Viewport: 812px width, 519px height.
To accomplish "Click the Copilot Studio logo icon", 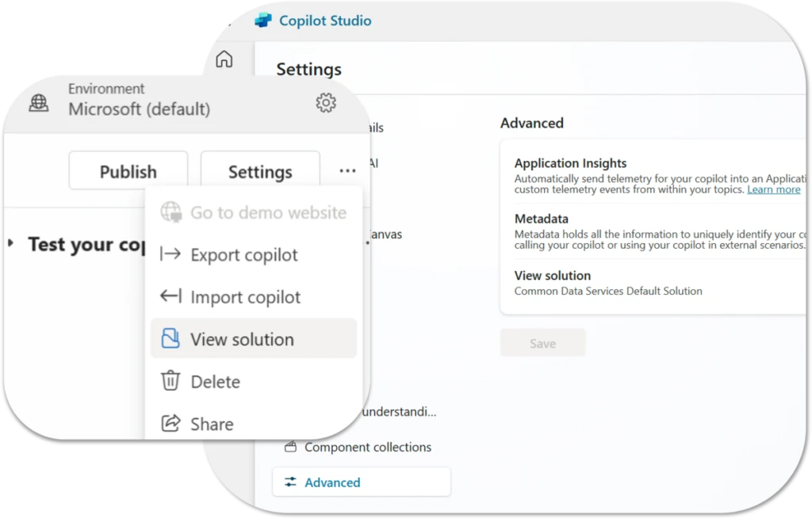I will coord(262,21).
